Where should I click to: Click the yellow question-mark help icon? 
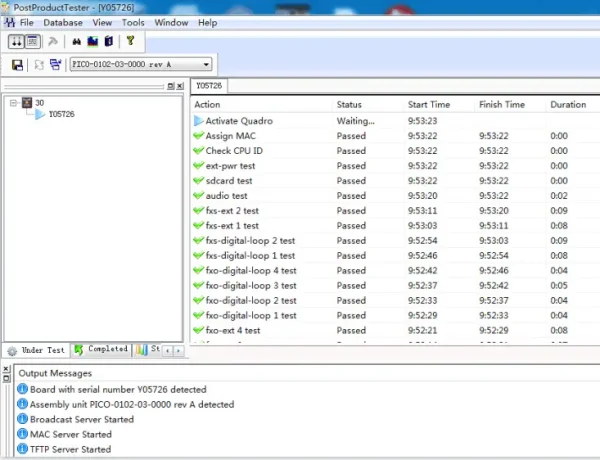[130, 41]
